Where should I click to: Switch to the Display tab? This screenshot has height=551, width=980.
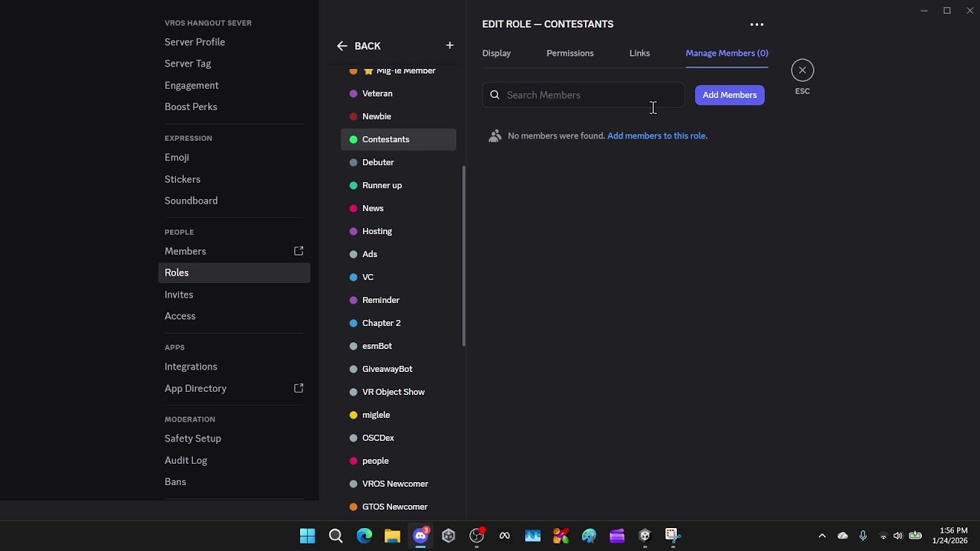(497, 53)
